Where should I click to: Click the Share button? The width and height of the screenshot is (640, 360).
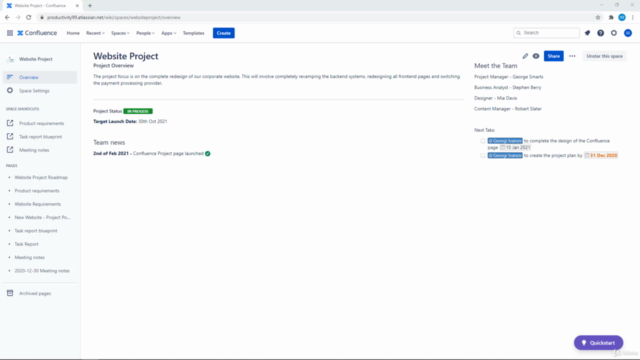(553, 56)
